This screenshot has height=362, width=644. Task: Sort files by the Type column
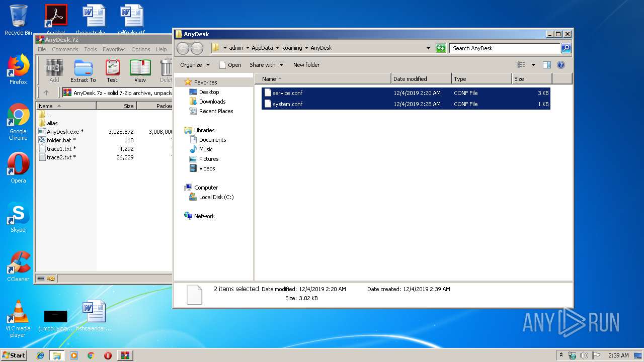[x=481, y=79]
